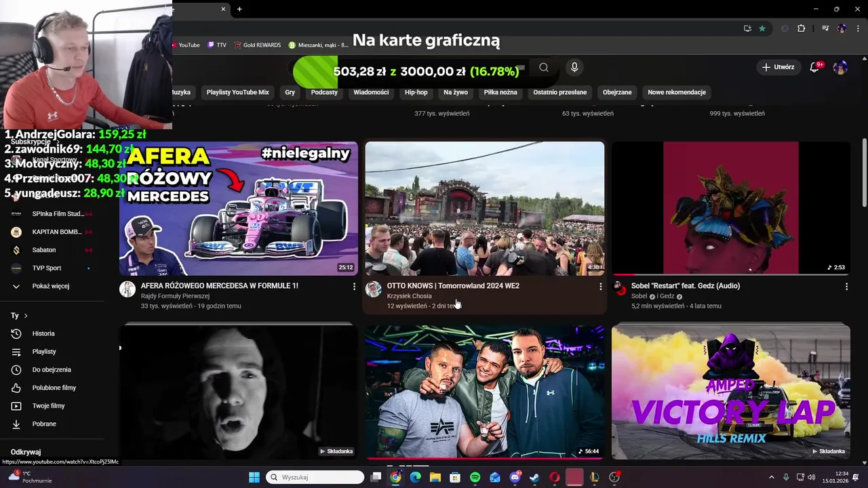Viewport: 868px width, 488px height.
Task: Select the Wiadomości filter chip
Action: pos(371,92)
